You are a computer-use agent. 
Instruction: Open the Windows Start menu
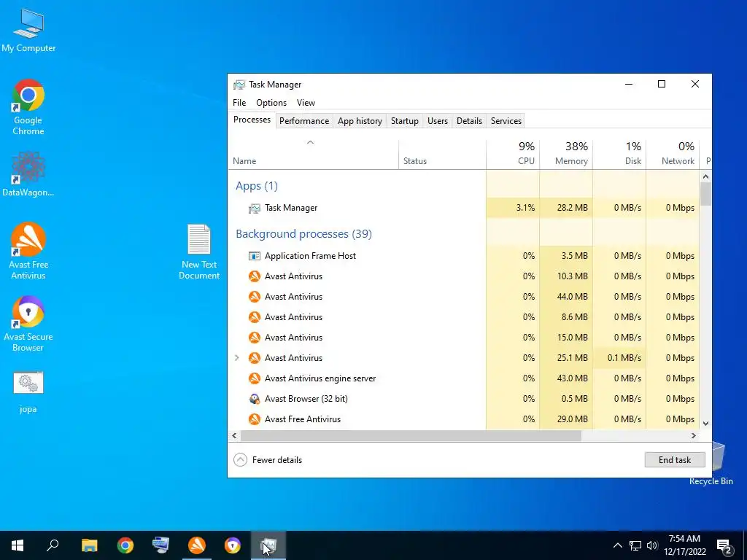pyautogui.click(x=18, y=545)
